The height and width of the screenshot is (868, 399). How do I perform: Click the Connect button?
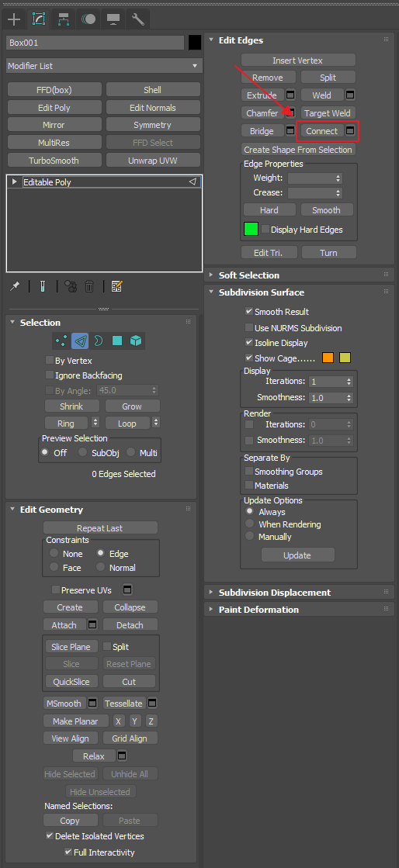[x=321, y=131]
